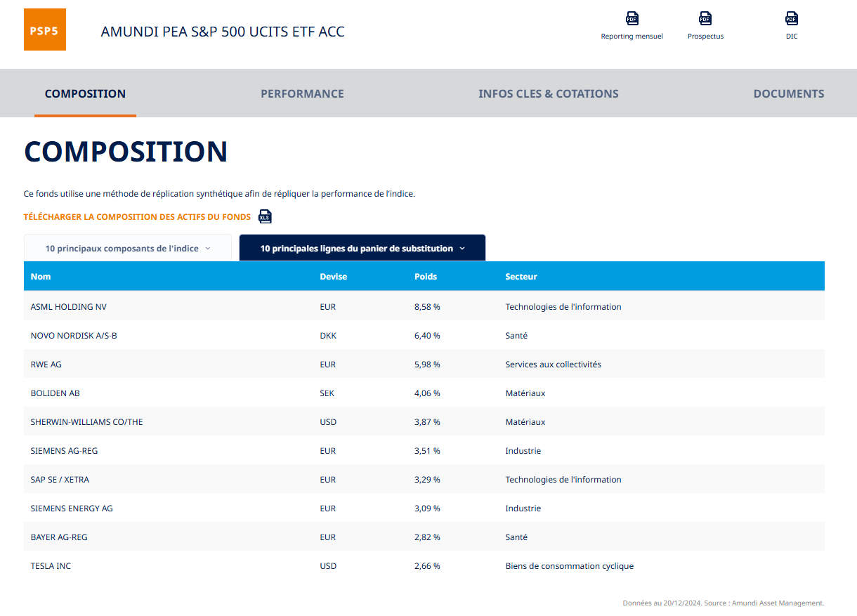The width and height of the screenshot is (857, 616).
Task: Select the TESLA INC name cell
Action: point(51,566)
